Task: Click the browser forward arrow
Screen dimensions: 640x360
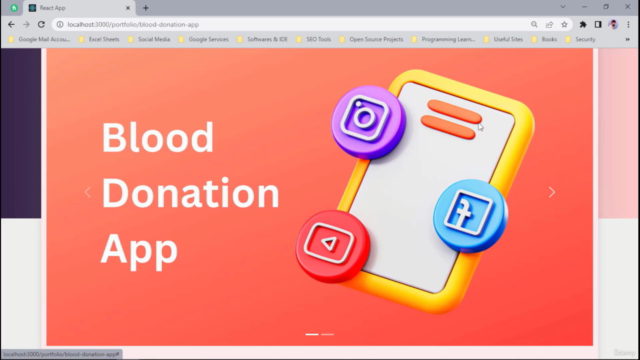Action: (26, 24)
